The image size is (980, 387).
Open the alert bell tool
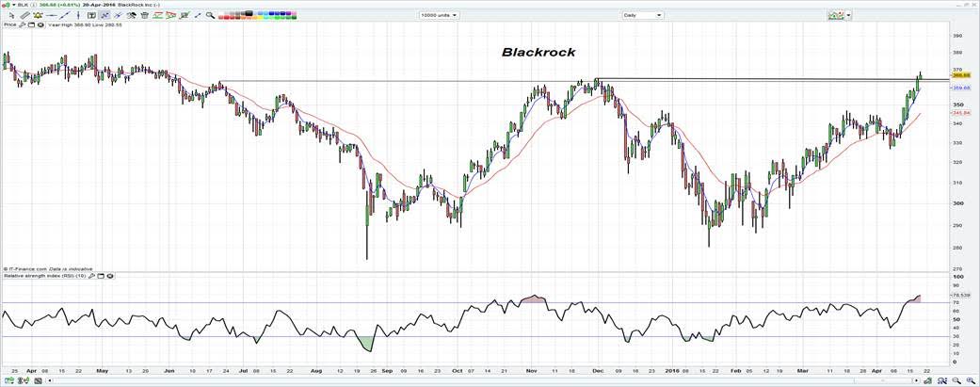38,15
